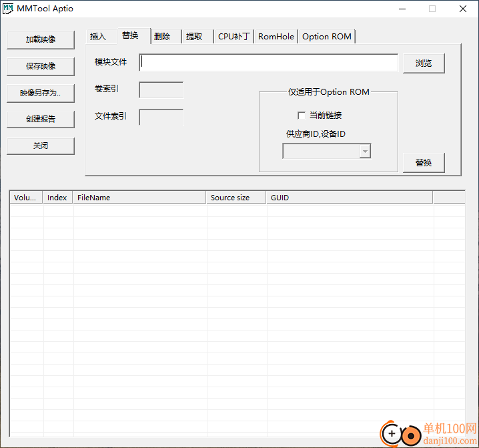Viewport: 479px width, 448px height.
Task: Click the 保存映像 button
Action: pyautogui.click(x=41, y=66)
